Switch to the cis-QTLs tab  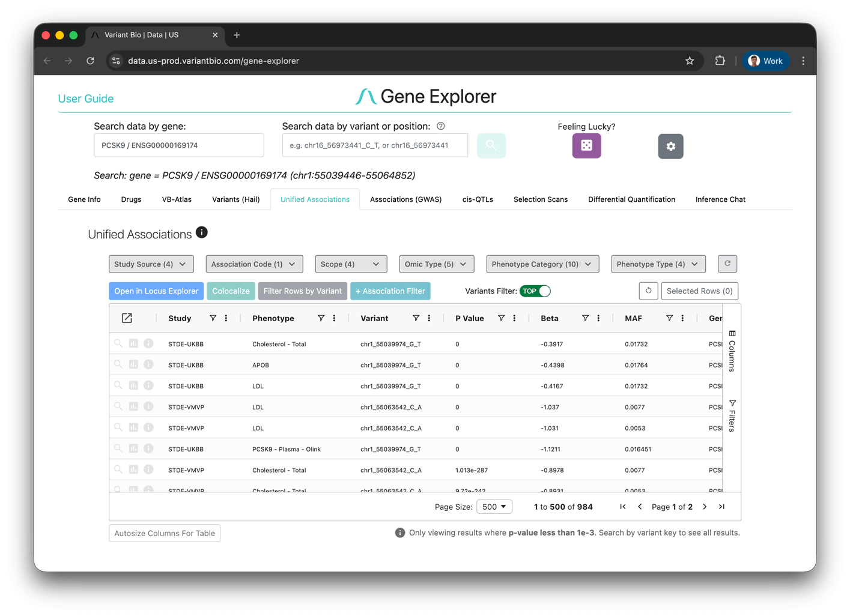tap(478, 199)
